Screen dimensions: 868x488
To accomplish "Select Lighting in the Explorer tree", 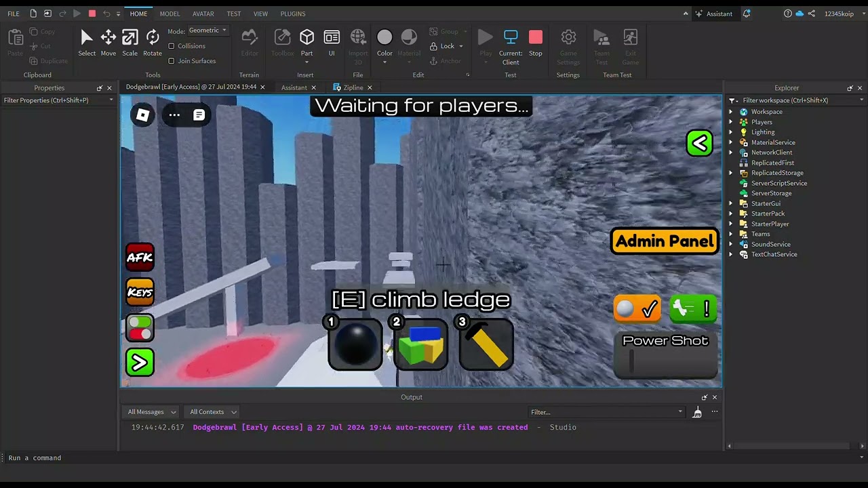I will coord(762,132).
